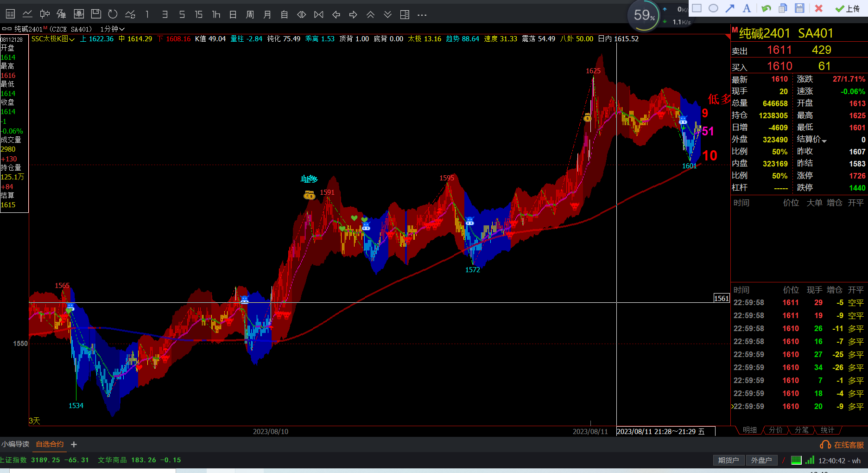Select the 自选合约 tab
868x473 pixels.
(50, 444)
